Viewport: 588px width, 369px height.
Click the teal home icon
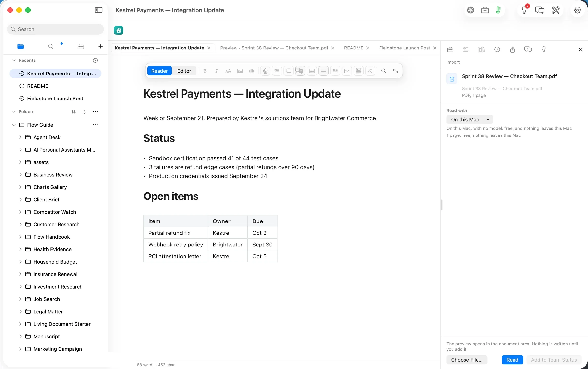(119, 30)
